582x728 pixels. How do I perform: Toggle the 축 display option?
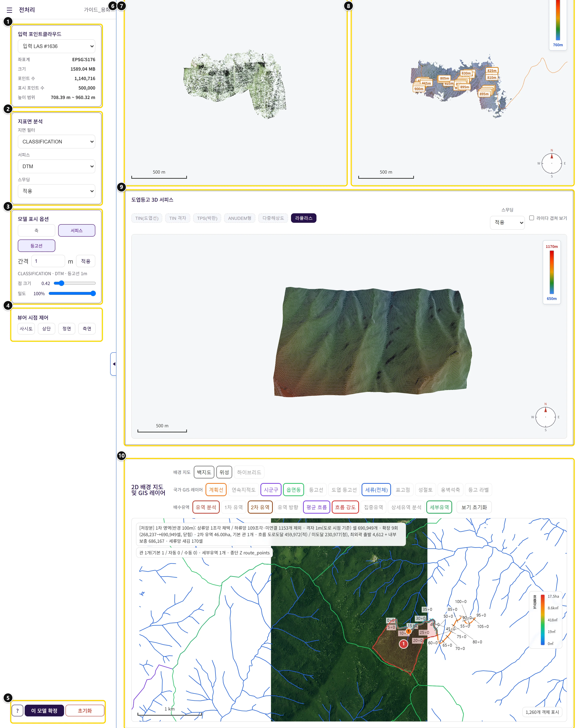point(36,230)
